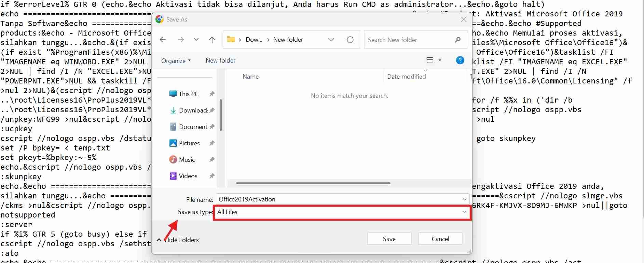Expand address bar history dropdown

[331, 40]
